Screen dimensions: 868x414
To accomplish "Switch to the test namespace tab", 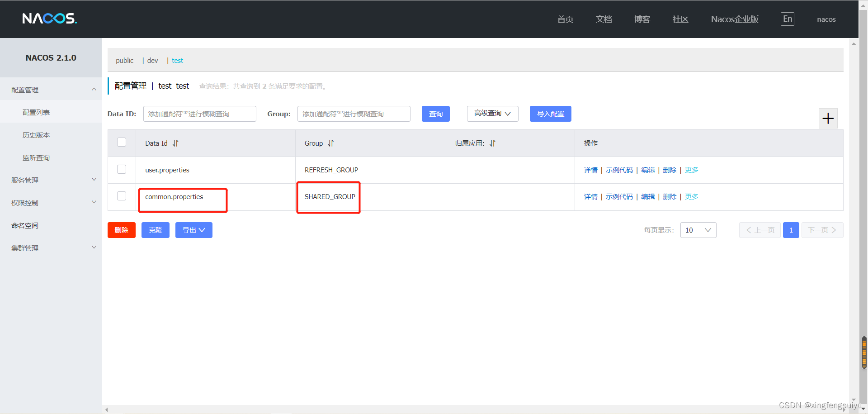I will coord(177,61).
